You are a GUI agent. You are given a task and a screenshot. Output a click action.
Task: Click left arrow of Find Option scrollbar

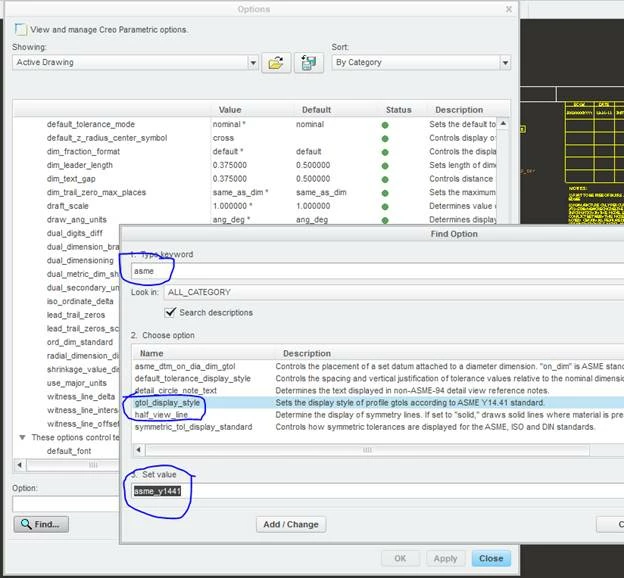(138, 450)
